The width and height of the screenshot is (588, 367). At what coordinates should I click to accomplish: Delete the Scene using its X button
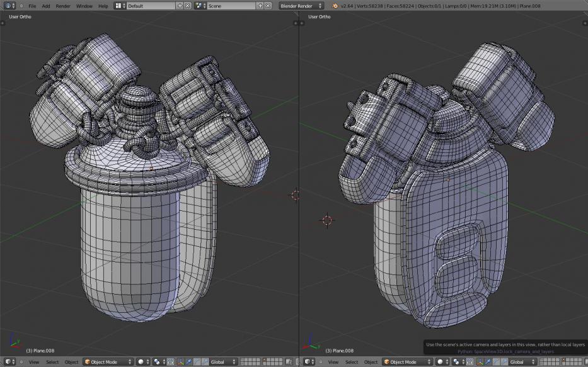(268, 6)
